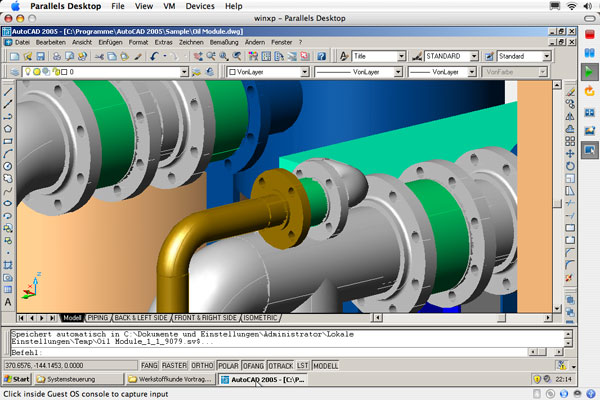Select the Rotate modify tool

pyautogui.click(x=570, y=166)
